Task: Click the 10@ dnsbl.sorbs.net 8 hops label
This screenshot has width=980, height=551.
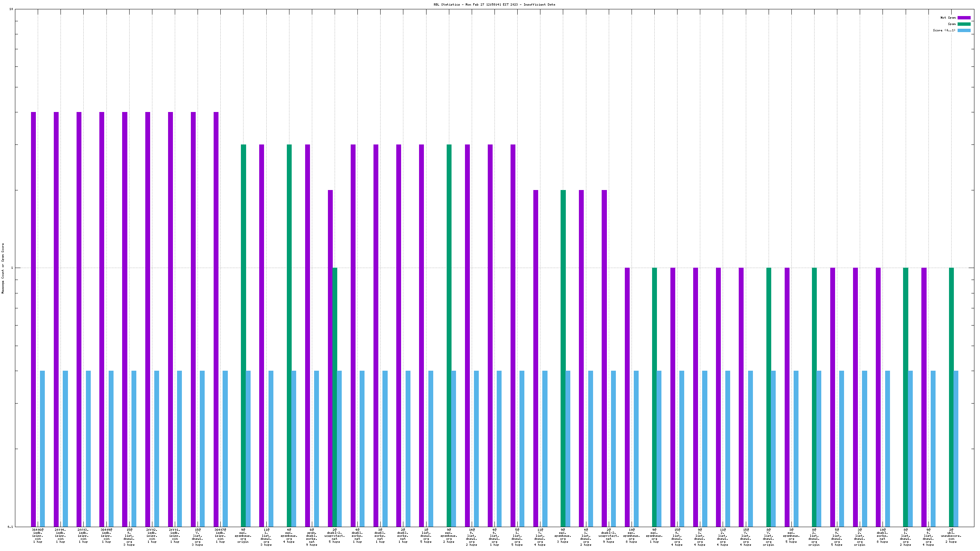Action: click(x=882, y=535)
